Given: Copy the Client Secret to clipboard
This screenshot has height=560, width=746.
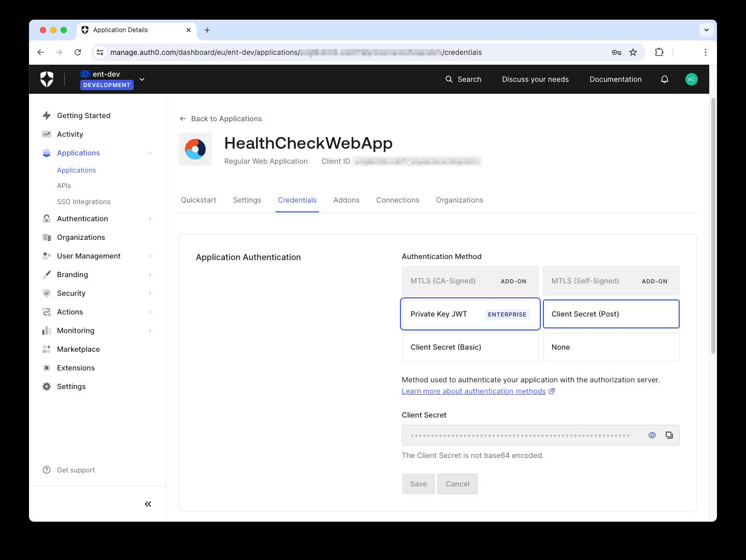Looking at the screenshot, I should [x=669, y=435].
